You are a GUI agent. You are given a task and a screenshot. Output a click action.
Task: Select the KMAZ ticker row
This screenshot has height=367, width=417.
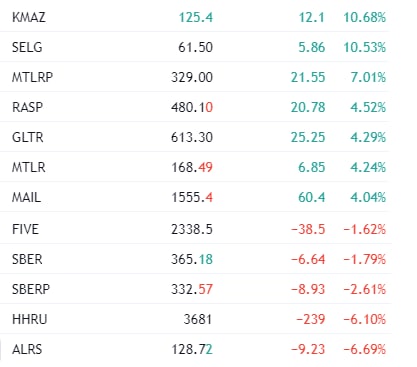tap(194, 17)
